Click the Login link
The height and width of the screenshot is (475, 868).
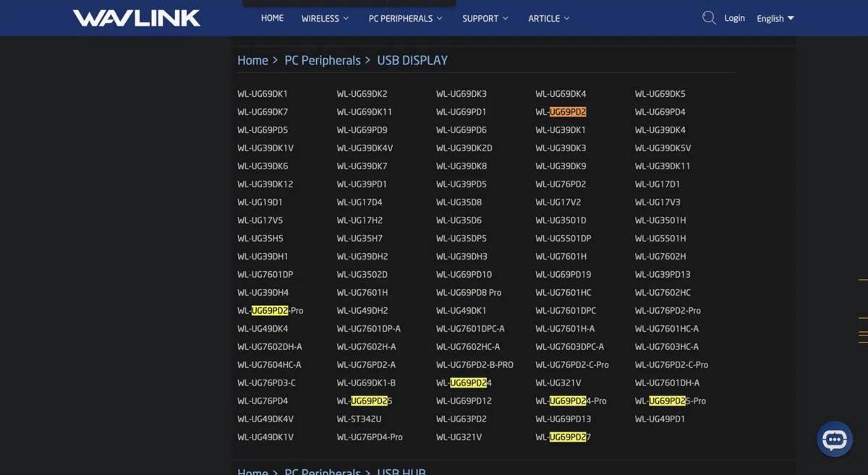click(x=734, y=18)
